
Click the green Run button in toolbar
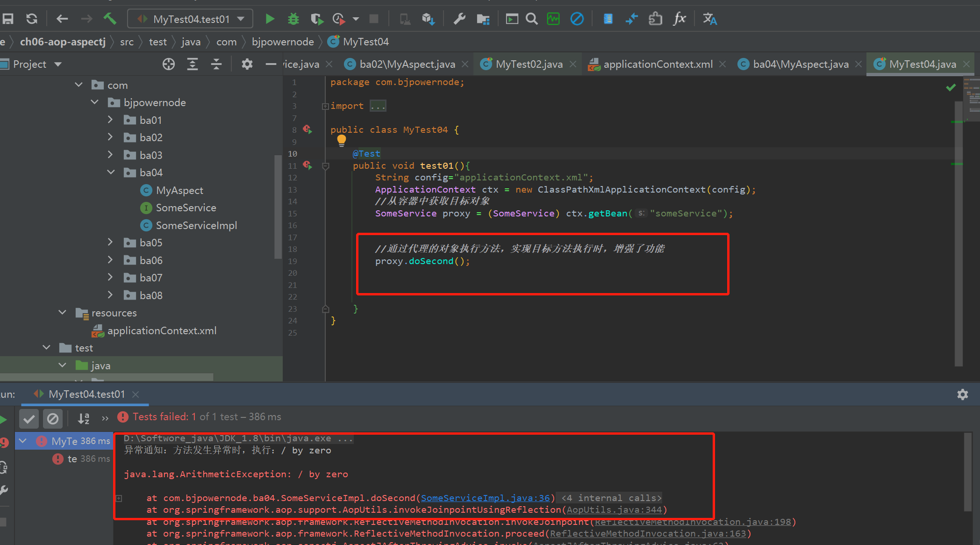270,19
